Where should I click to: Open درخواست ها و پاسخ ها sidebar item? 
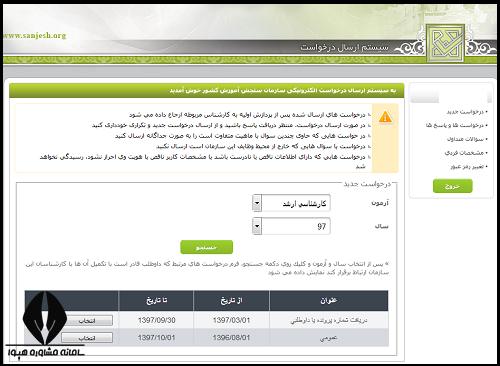456,125
